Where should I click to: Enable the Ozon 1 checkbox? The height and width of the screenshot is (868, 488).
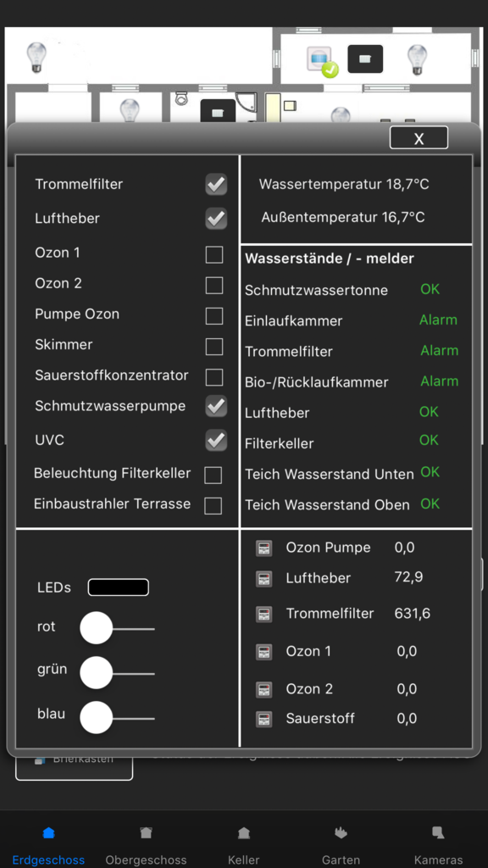[x=214, y=254]
